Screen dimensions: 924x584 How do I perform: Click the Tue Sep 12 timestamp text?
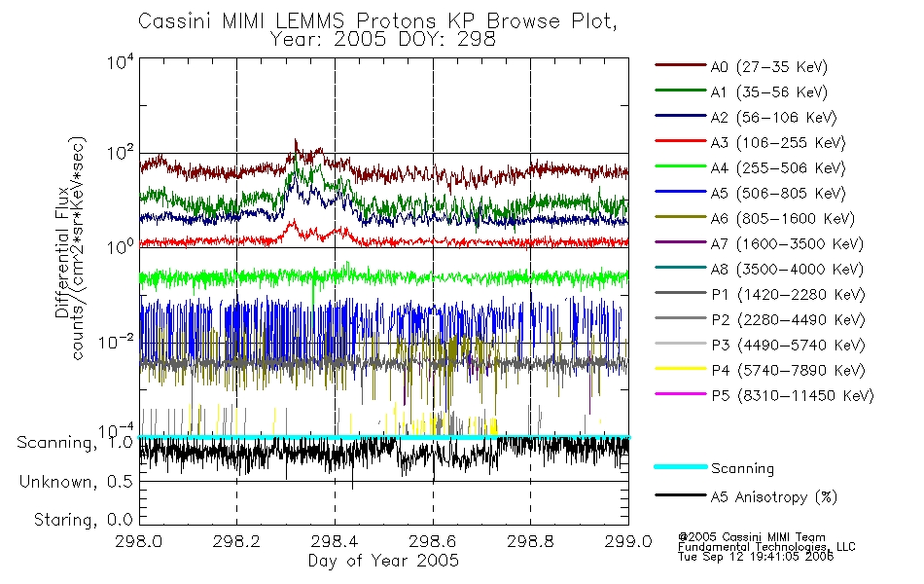coord(756,557)
